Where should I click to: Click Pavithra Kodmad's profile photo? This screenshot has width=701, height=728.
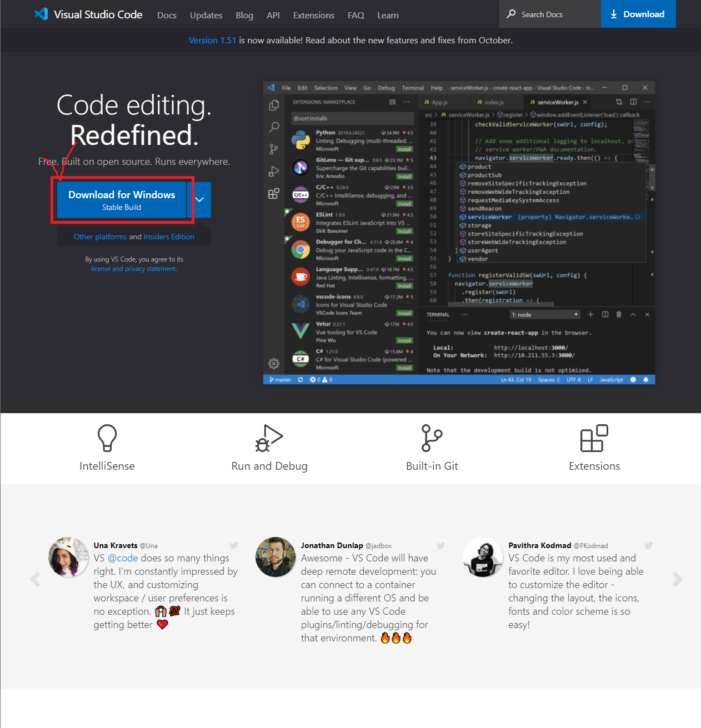coord(483,557)
